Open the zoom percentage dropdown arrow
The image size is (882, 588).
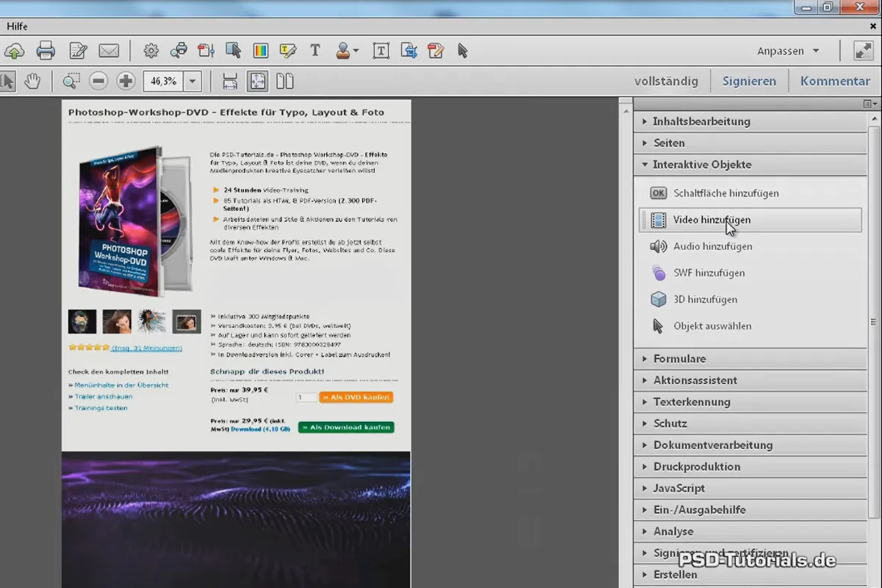coord(193,81)
